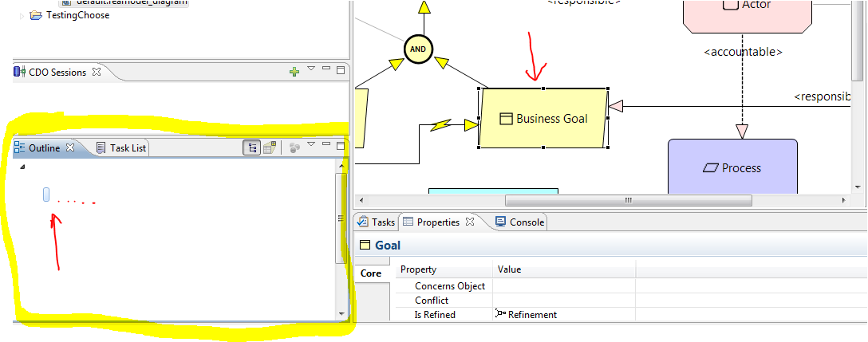This screenshot has width=868, height=342.
Task: Close the Outline tab
Action: pos(69,147)
